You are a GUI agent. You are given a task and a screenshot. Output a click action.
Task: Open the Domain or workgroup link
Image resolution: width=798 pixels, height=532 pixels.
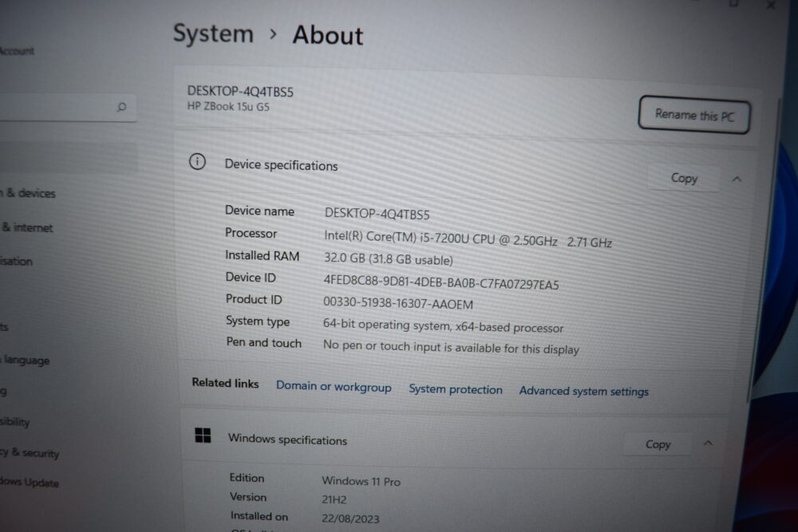point(334,387)
